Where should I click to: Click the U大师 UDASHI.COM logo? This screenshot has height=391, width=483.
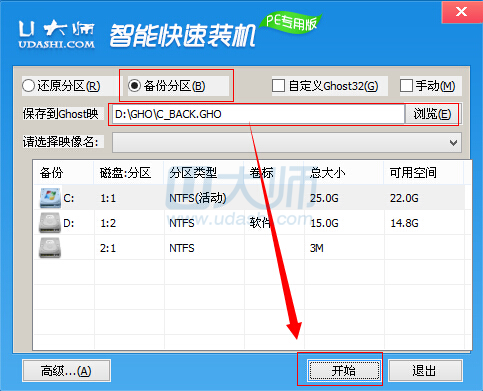56,34
